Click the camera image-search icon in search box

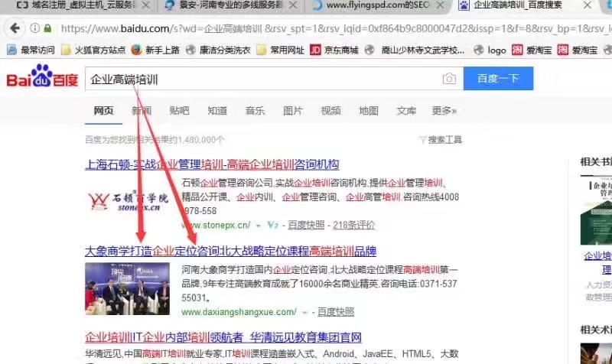(x=449, y=80)
